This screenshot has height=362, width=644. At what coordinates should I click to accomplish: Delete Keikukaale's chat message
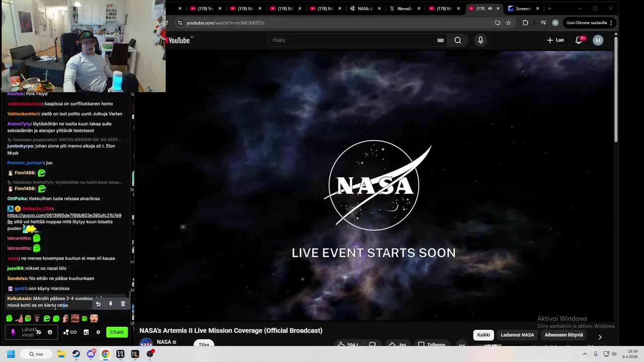click(x=123, y=304)
